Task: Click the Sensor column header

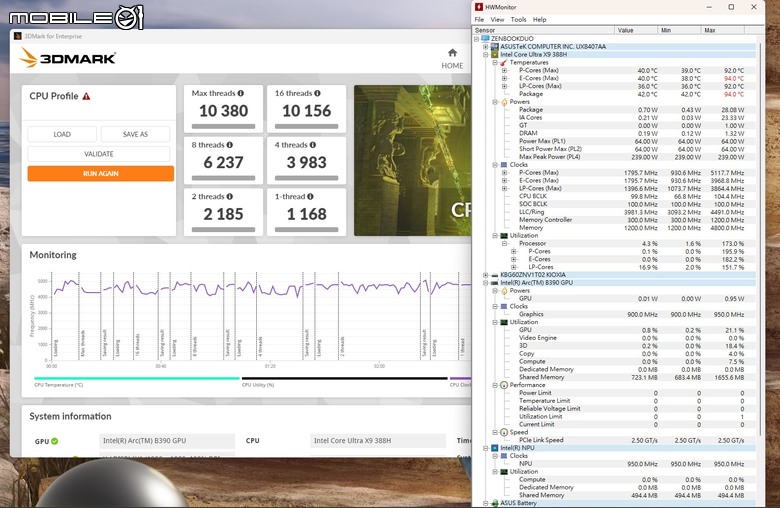Action: pyautogui.click(x=544, y=30)
